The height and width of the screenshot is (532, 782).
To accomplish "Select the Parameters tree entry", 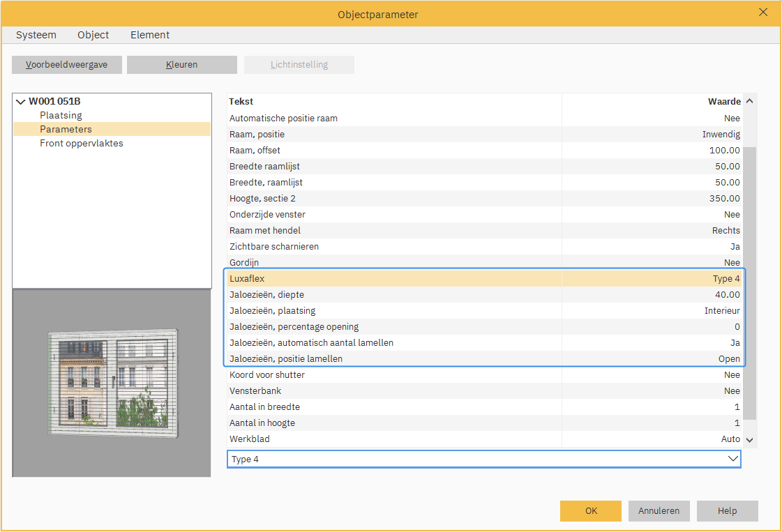I will coord(66,129).
